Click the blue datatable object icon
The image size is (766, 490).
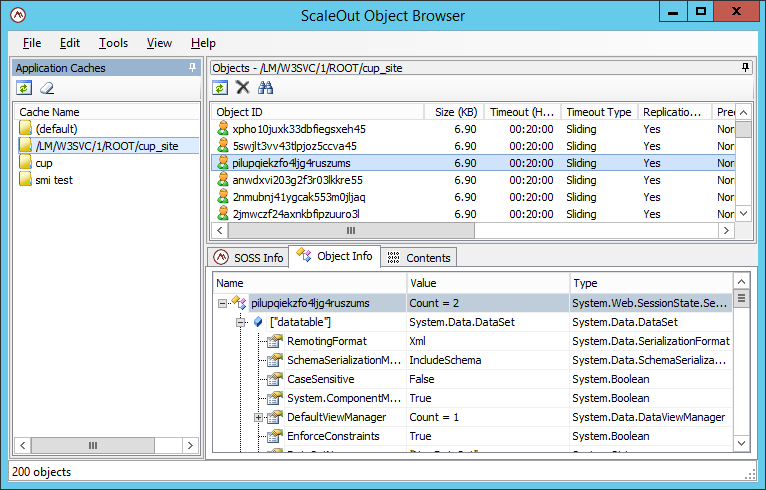[x=258, y=322]
